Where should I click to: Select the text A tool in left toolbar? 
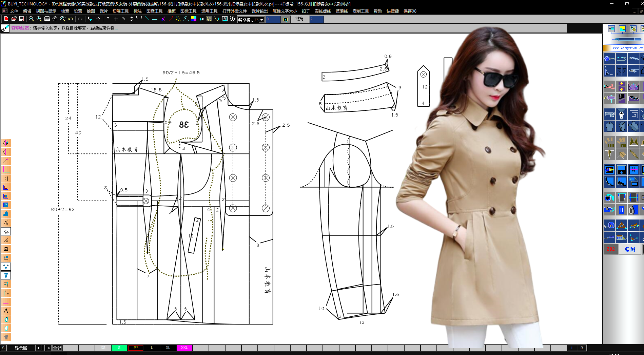(6, 311)
